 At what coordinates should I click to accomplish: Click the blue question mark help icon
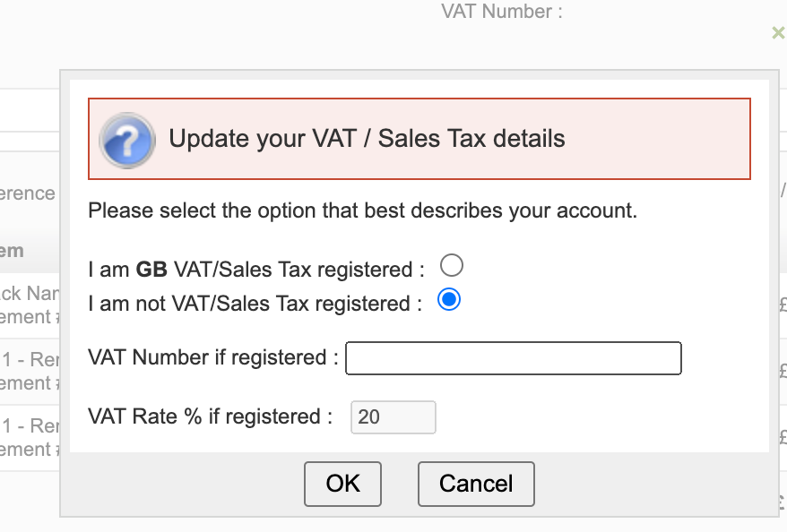pyautogui.click(x=126, y=139)
